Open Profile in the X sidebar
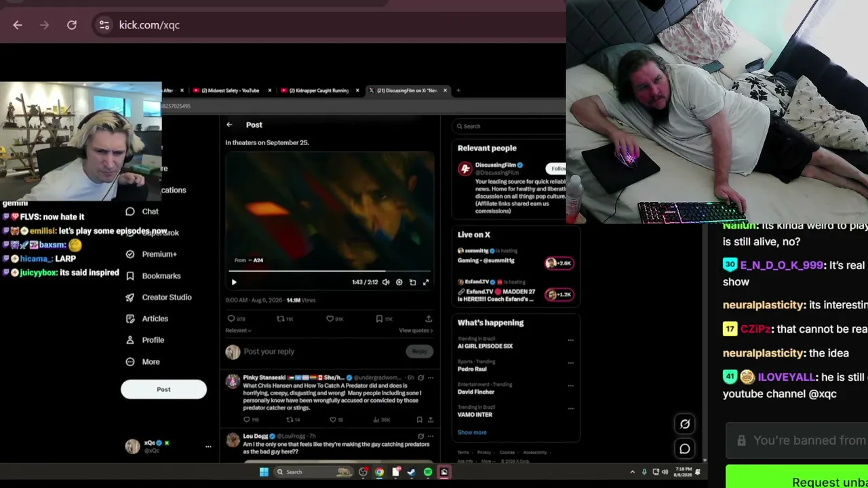Viewport: 868px width, 488px height. point(145,340)
